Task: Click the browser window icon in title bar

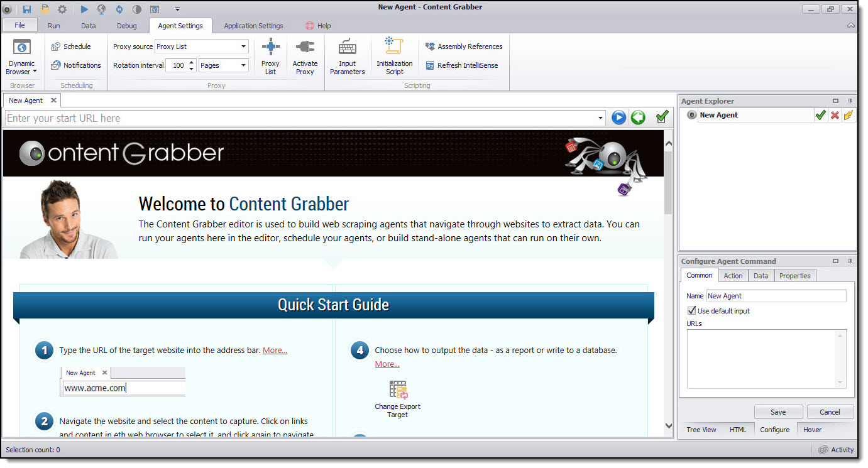Action: [155, 9]
